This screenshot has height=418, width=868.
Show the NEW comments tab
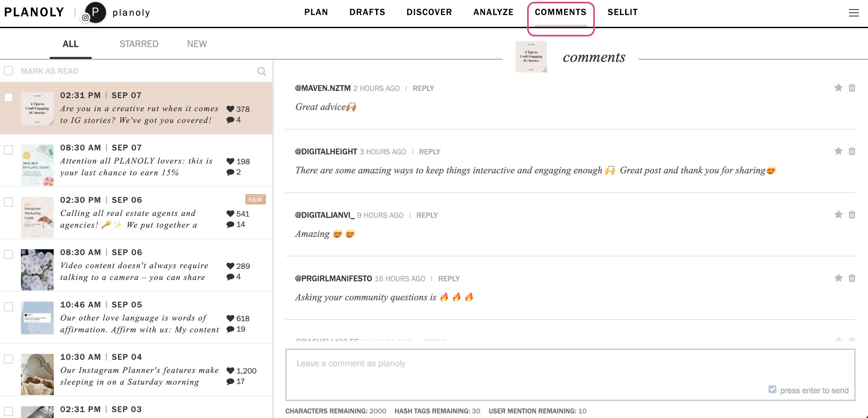point(197,44)
